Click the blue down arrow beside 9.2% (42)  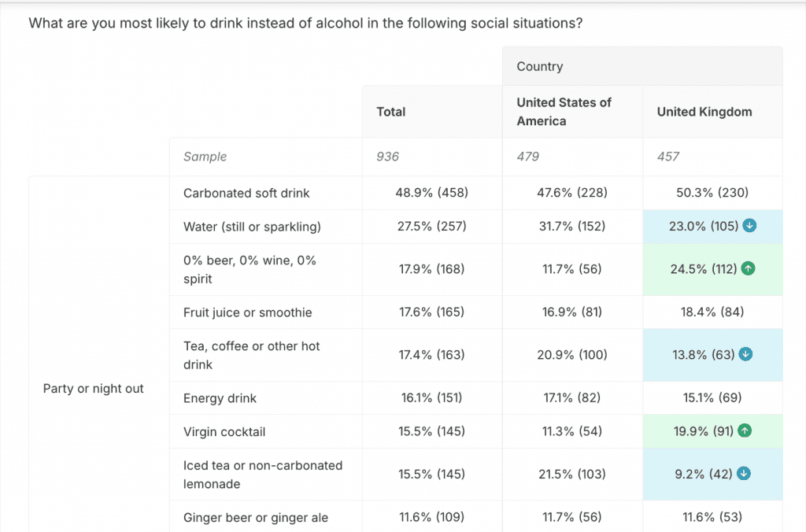click(744, 474)
